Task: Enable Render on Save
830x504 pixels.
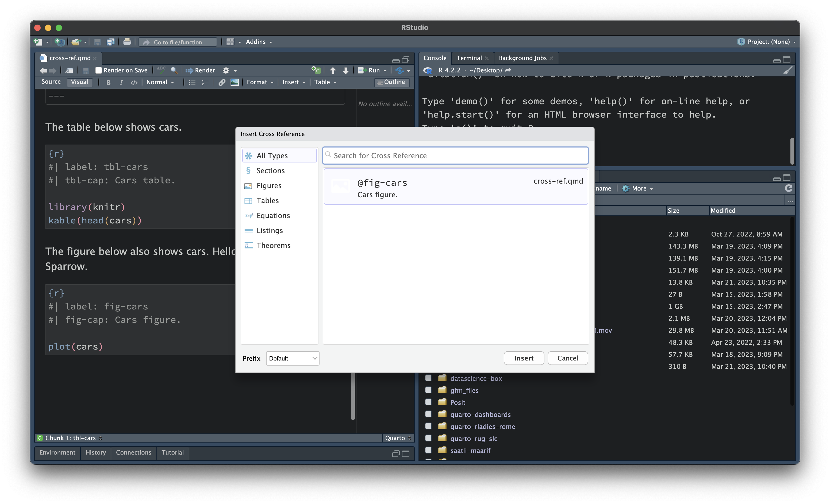Action: (98, 70)
